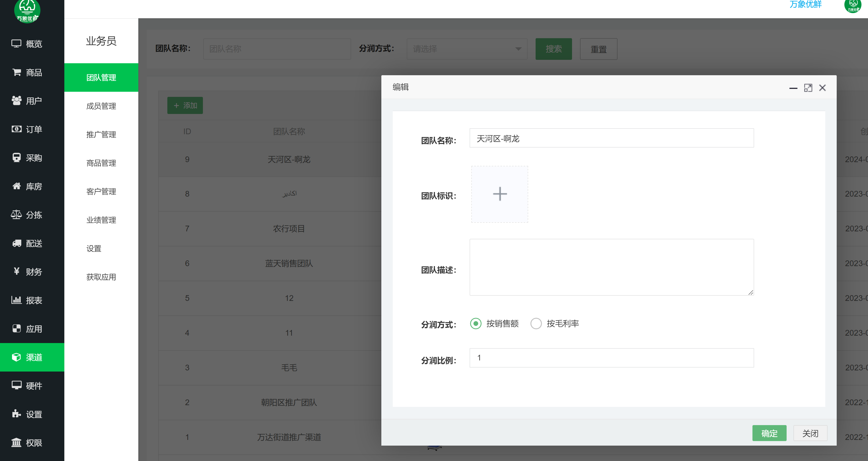The height and width of the screenshot is (461, 868).
Task: Open the 万象优鲜 link in header
Action: (x=805, y=5)
